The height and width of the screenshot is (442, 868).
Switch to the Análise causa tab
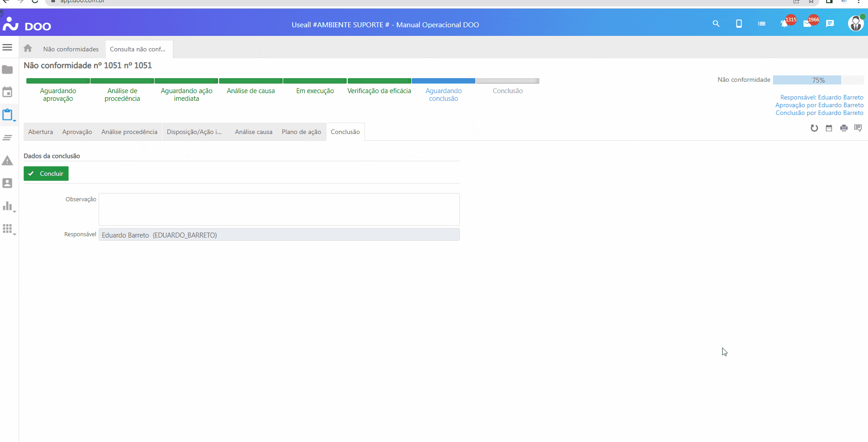254,132
